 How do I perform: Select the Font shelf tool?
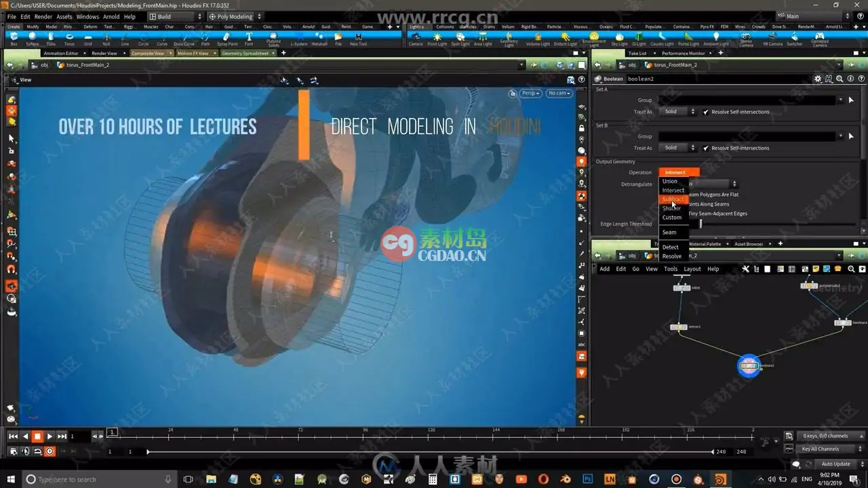coord(249,39)
